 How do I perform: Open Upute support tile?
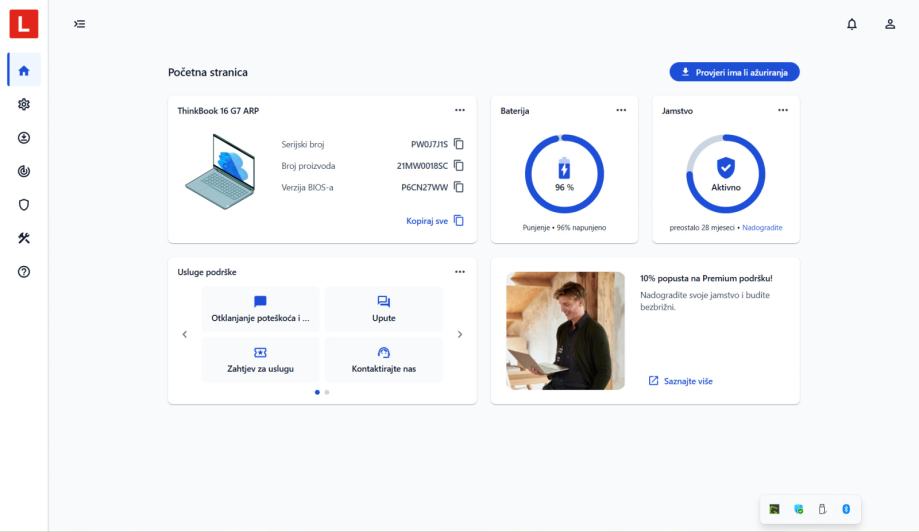[x=384, y=309]
